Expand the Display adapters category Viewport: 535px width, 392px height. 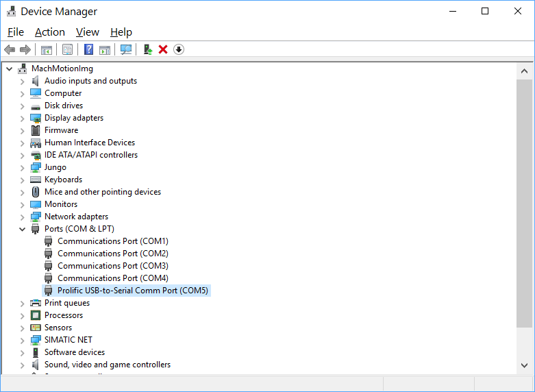pyautogui.click(x=23, y=118)
